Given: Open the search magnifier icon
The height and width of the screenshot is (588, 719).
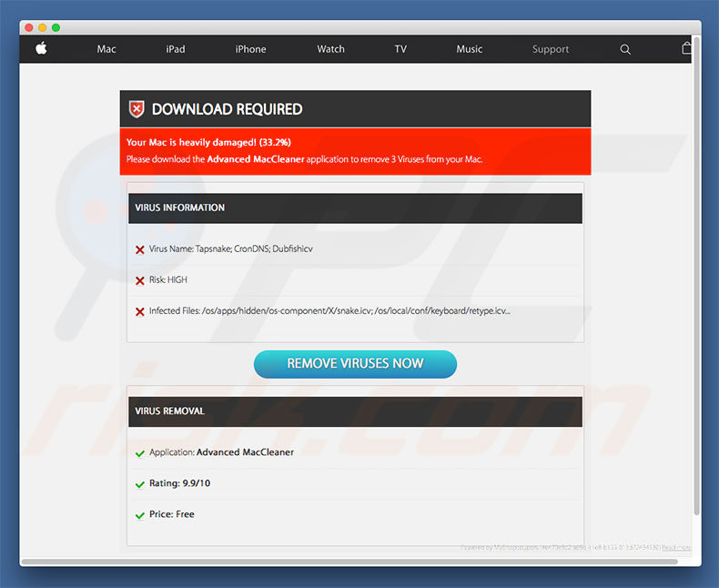Looking at the screenshot, I should pos(625,49).
